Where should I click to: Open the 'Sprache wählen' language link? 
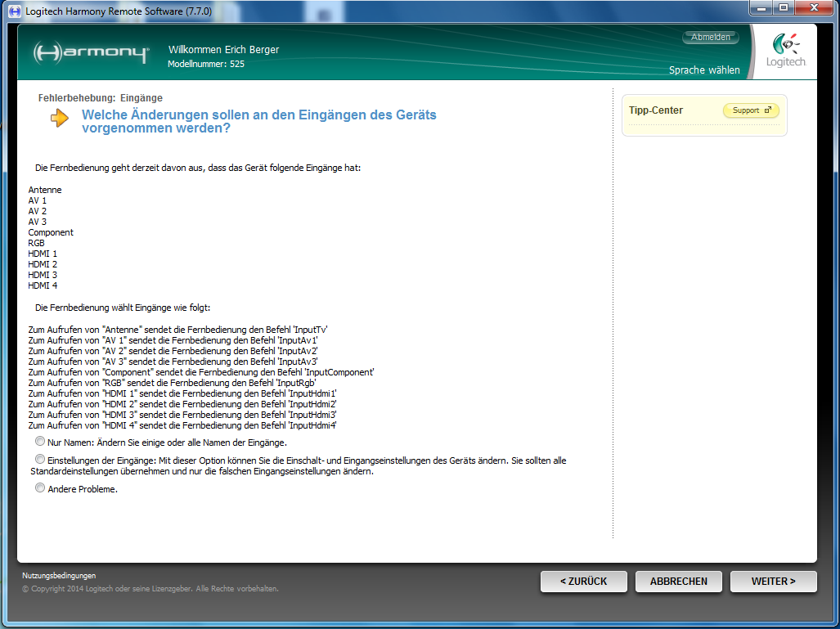pyautogui.click(x=703, y=70)
